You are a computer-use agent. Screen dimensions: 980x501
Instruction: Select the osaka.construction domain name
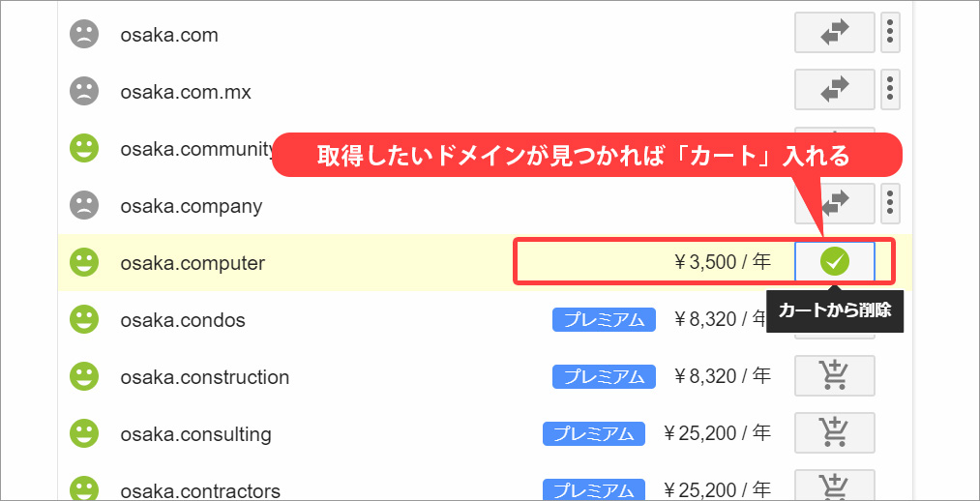click(x=204, y=377)
